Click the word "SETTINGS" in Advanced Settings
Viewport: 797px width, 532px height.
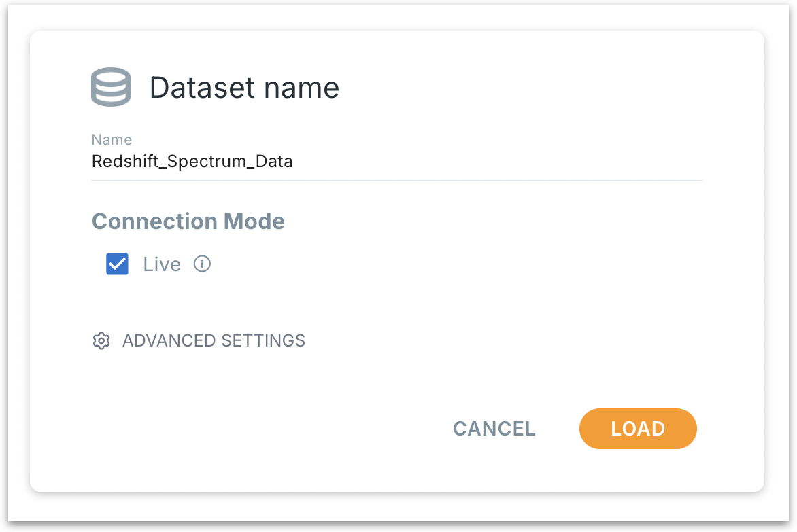(267, 340)
